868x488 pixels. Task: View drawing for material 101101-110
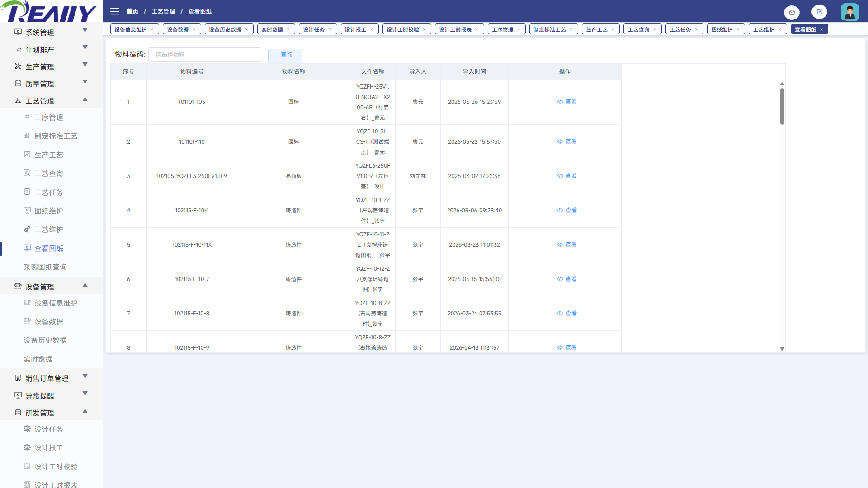[567, 142]
